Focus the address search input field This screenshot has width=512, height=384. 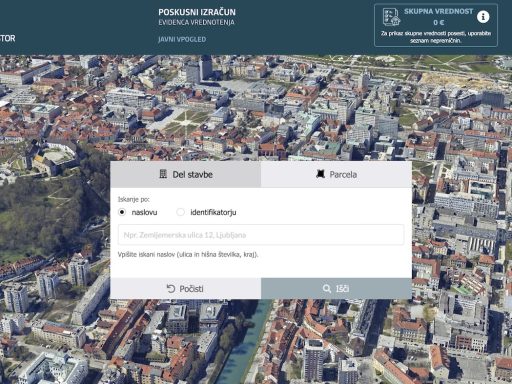click(x=261, y=235)
